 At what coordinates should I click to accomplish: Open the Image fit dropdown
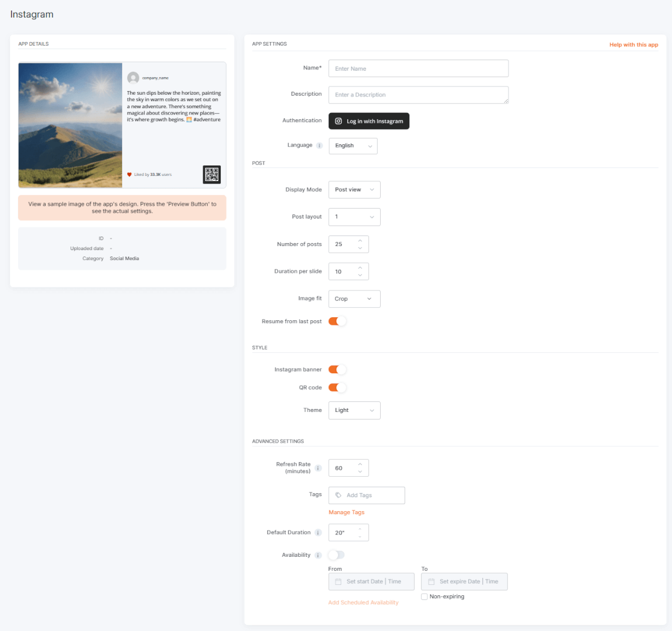354,299
